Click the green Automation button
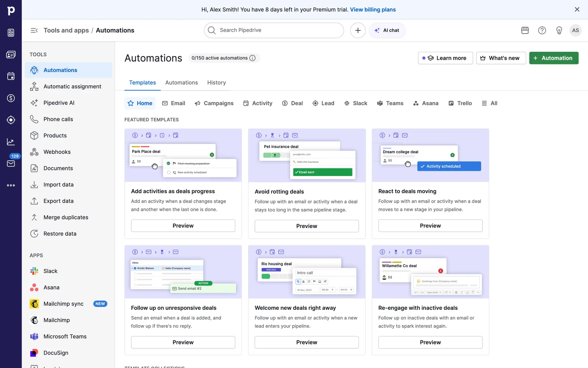 (x=554, y=58)
